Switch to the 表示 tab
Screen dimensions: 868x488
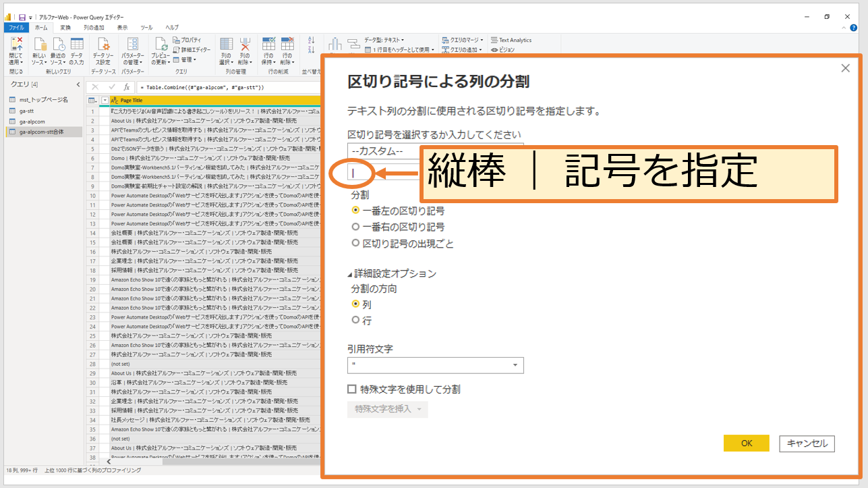click(x=122, y=28)
